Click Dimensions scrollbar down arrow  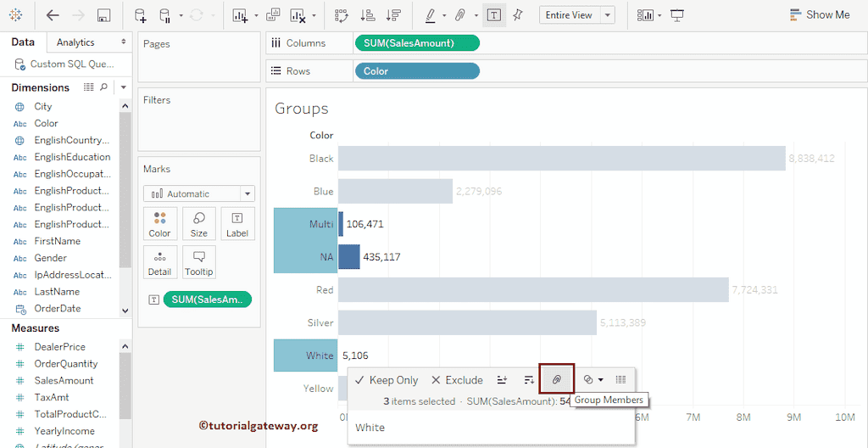125,311
